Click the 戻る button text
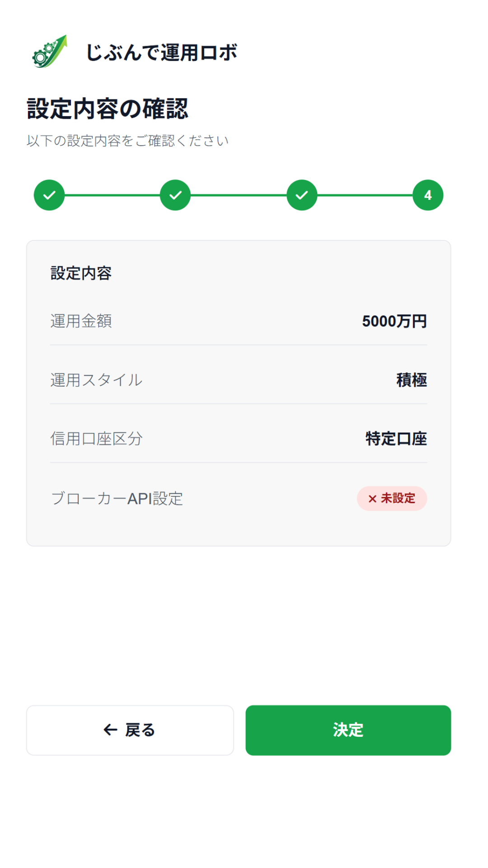The width and height of the screenshot is (488, 868). [140, 730]
